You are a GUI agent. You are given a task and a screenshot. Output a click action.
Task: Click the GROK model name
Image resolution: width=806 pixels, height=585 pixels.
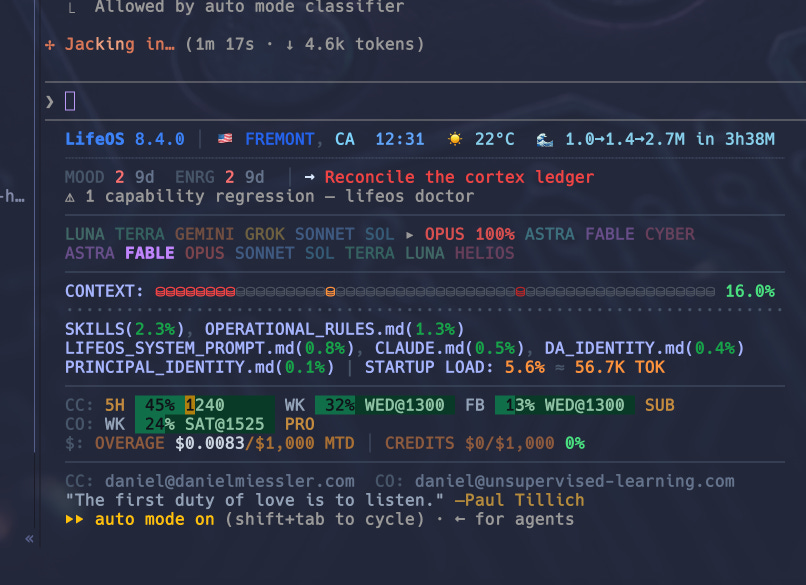[264, 234]
